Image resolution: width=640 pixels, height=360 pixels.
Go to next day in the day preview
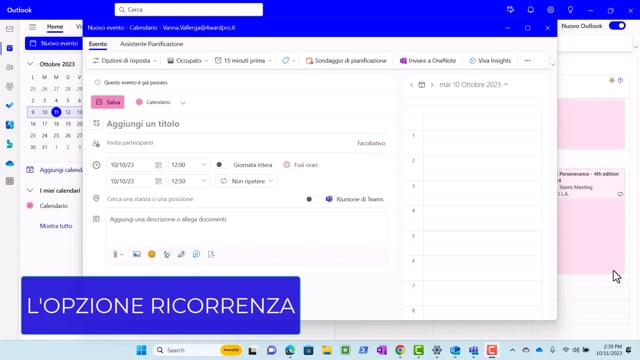pyautogui.click(x=432, y=85)
